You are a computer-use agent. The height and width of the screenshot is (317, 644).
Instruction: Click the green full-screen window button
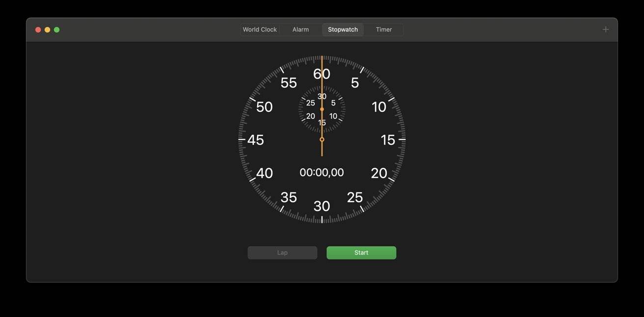point(56,30)
